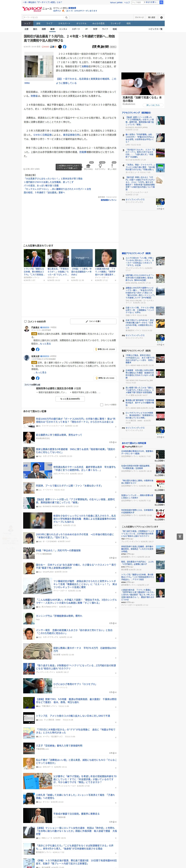186x868 pixels.
Task: Click the Yomiuri Shimbun Online logo
Action: [x=104, y=47]
